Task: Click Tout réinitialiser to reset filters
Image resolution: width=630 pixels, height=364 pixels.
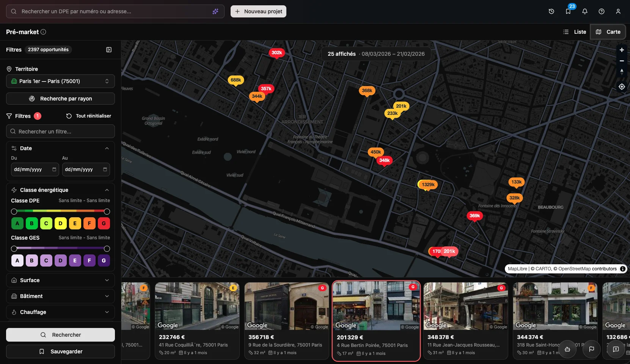Action: (x=89, y=116)
